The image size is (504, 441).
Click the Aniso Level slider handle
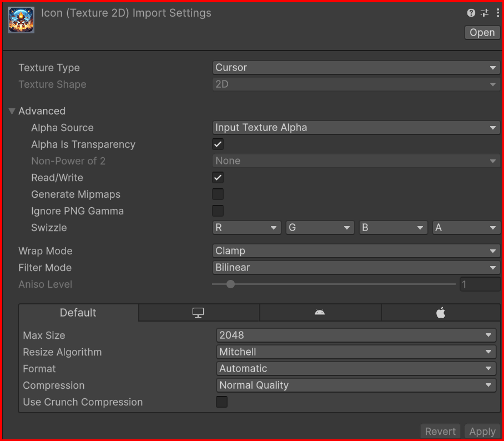click(x=230, y=284)
